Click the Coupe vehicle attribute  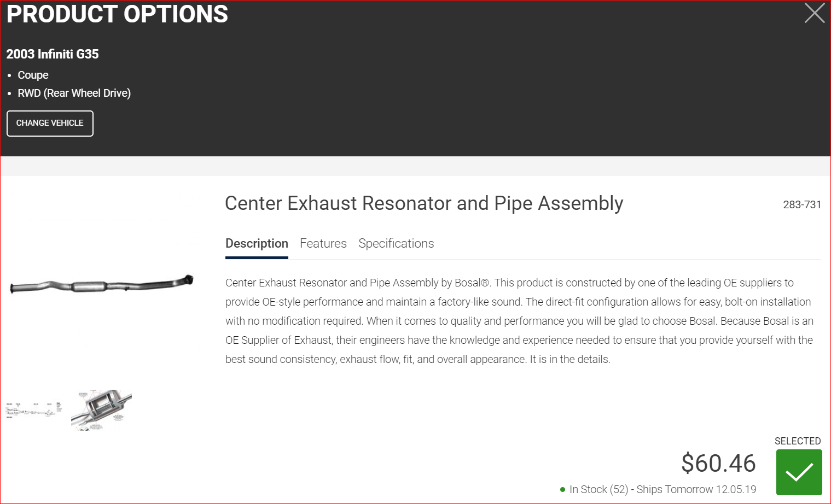33,75
